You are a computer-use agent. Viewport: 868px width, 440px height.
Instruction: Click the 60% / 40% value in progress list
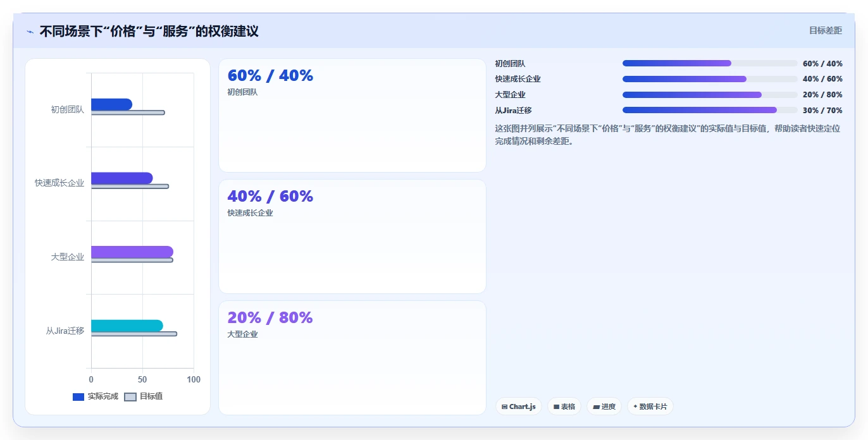[x=822, y=63]
